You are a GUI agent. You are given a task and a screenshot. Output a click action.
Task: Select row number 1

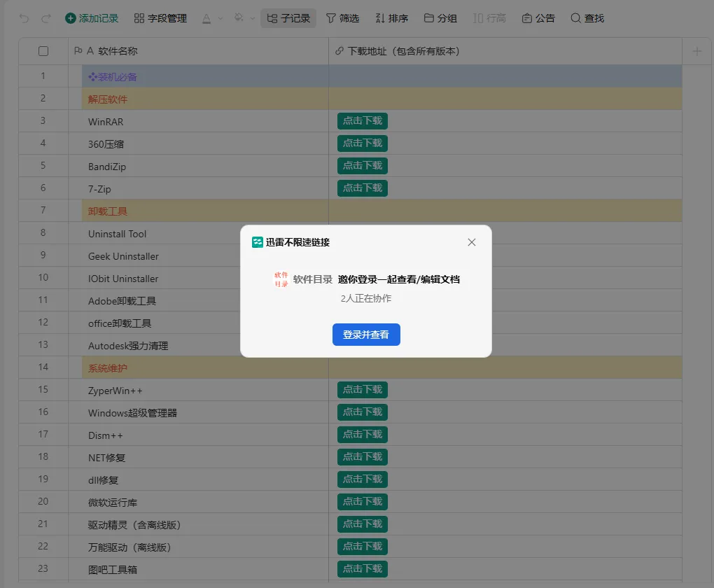click(x=43, y=76)
